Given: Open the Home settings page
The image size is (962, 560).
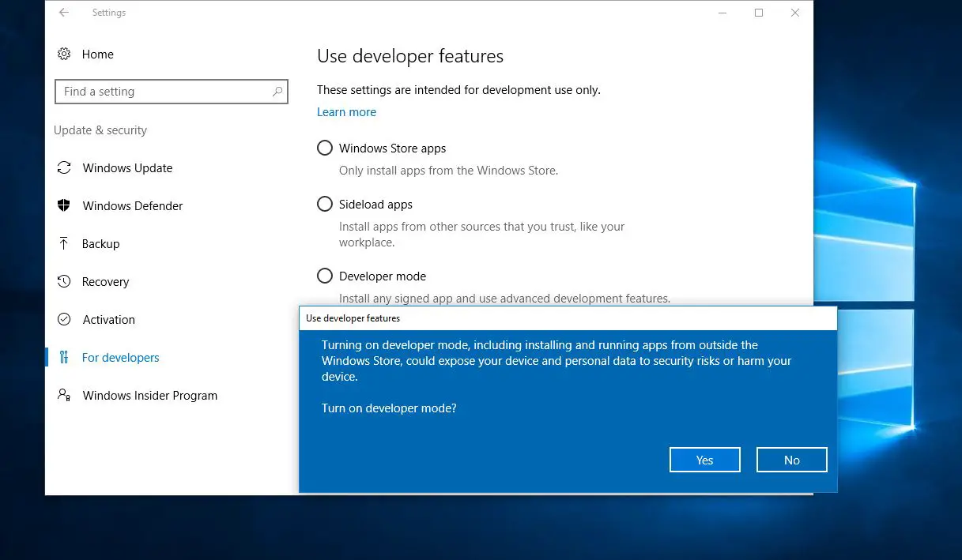Looking at the screenshot, I should coord(97,54).
